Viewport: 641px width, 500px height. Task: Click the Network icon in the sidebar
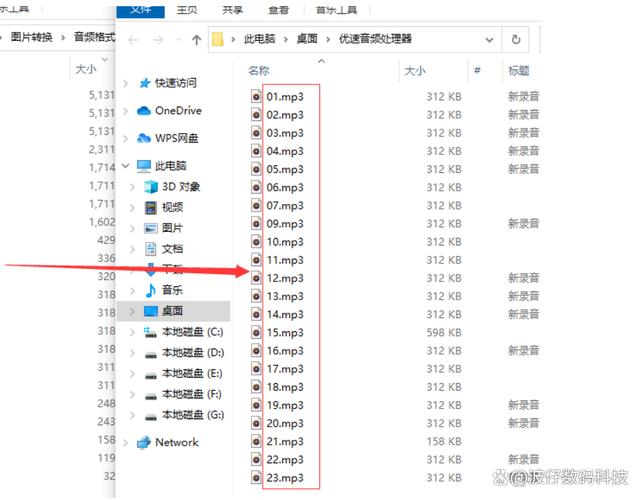pyautogui.click(x=143, y=443)
